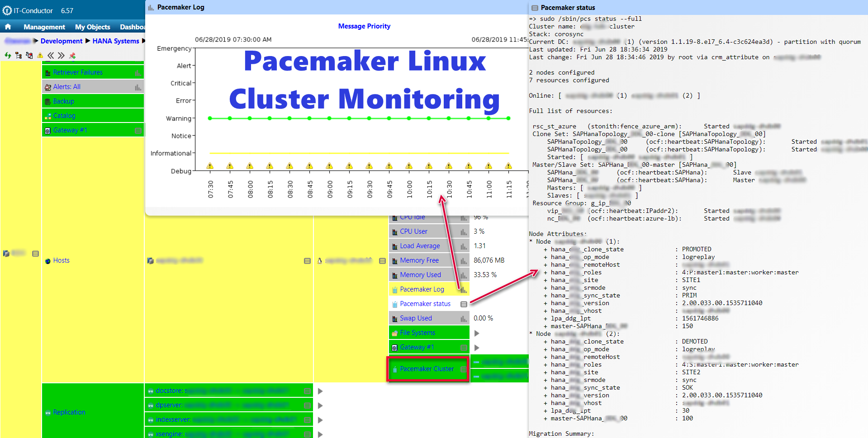Click warning marker at 10:30 on chart

[449, 166]
